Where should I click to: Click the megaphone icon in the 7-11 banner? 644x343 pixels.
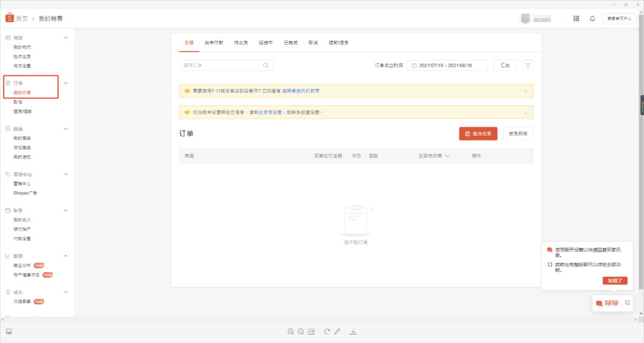[188, 91]
